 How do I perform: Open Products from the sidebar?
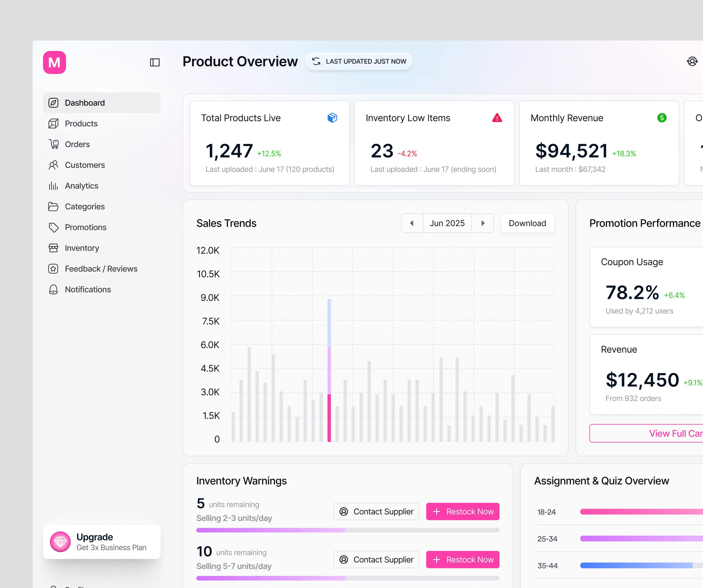click(102, 124)
